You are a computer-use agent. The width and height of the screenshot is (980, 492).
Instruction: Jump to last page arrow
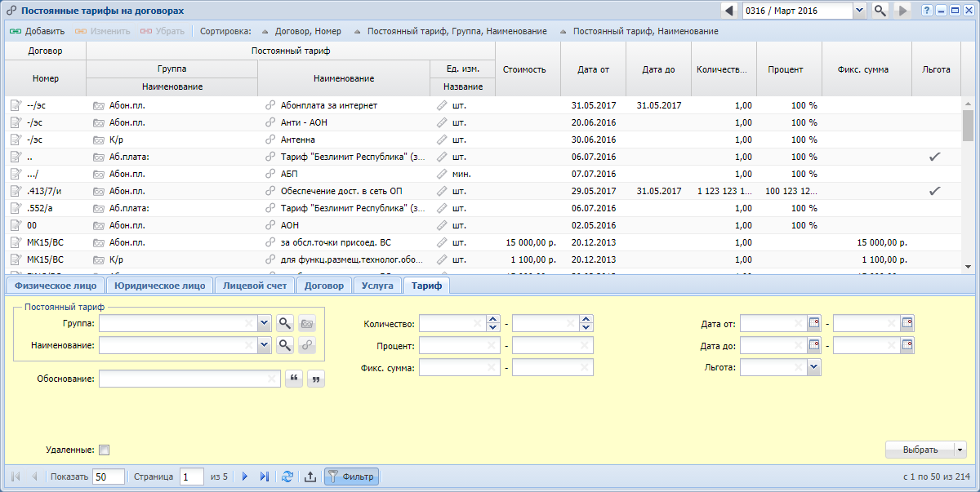264,476
